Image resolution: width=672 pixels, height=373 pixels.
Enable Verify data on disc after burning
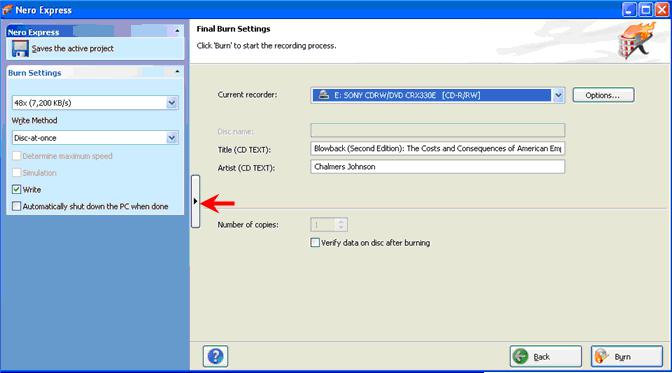pyautogui.click(x=315, y=243)
